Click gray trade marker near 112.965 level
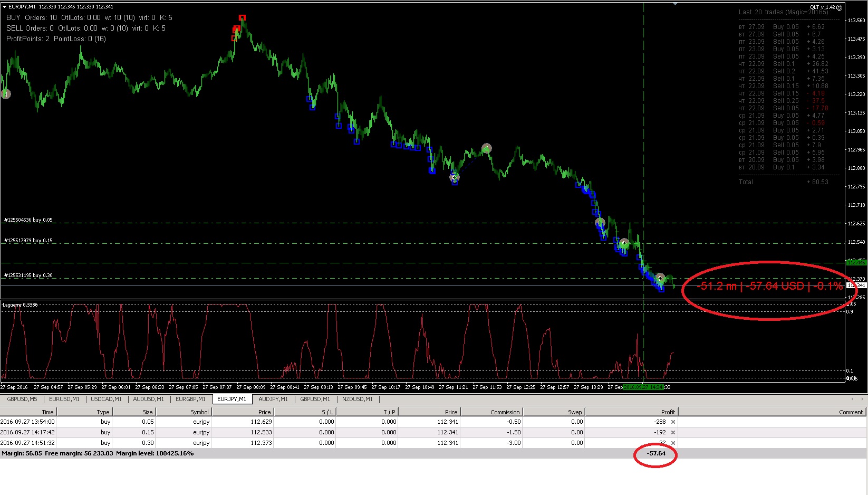This screenshot has height=495, width=868. 487,148
